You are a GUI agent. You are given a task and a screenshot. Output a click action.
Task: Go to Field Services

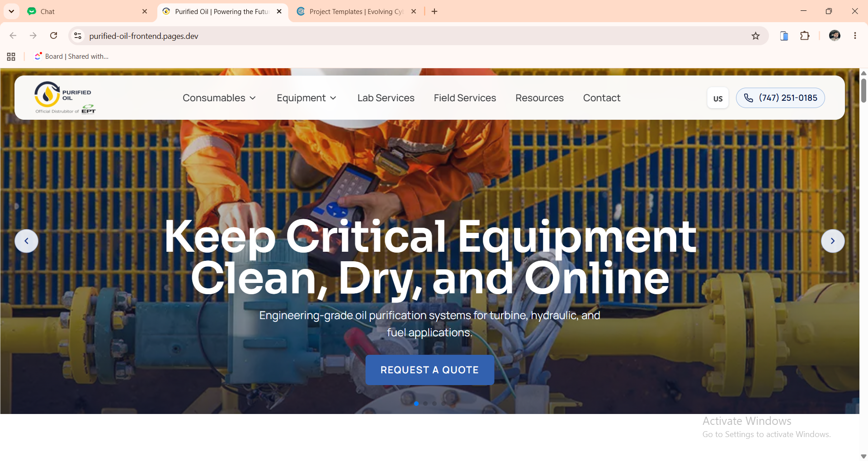[465, 98]
